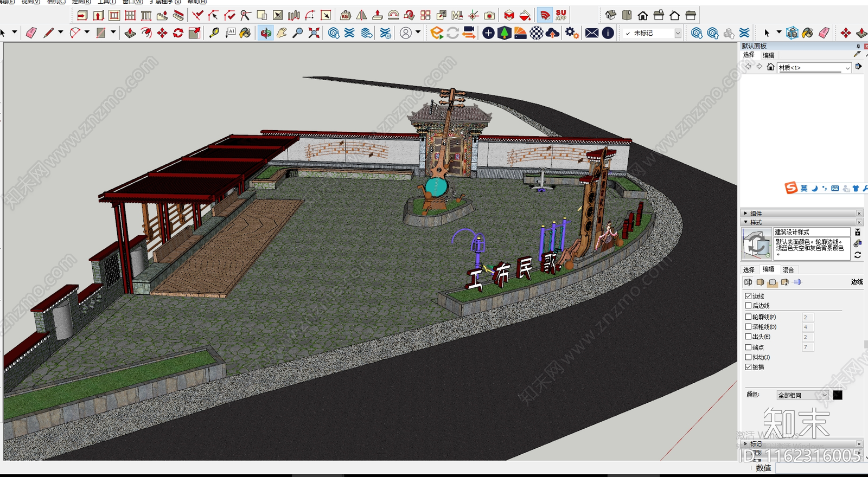
Task: Open 3D Warehouse from toolbar
Action: (x=334, y=33)
